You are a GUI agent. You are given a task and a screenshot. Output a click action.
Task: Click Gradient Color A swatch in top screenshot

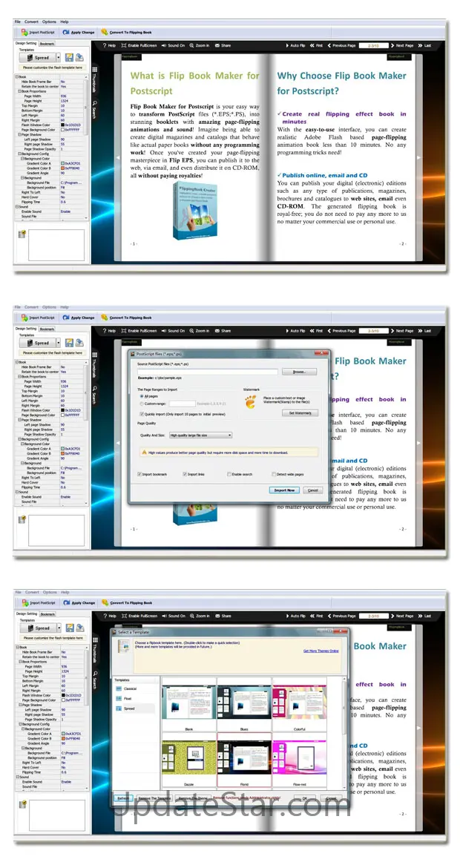coord(62,163)
